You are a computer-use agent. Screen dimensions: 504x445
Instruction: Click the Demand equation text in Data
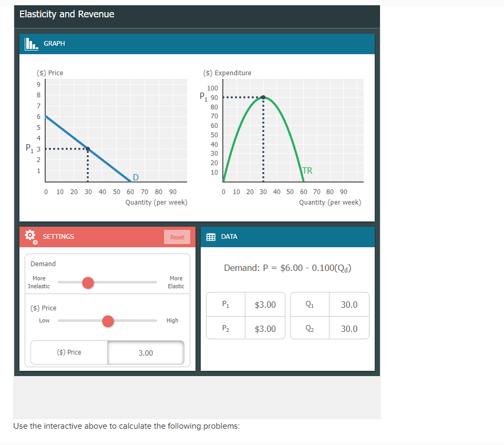(287, 268)
